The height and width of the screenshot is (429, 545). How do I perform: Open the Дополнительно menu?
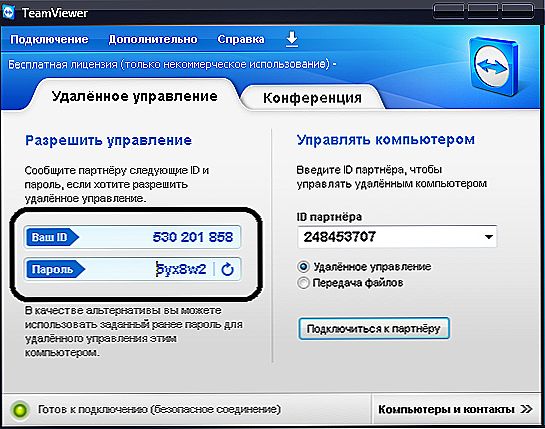click(153, 39)
